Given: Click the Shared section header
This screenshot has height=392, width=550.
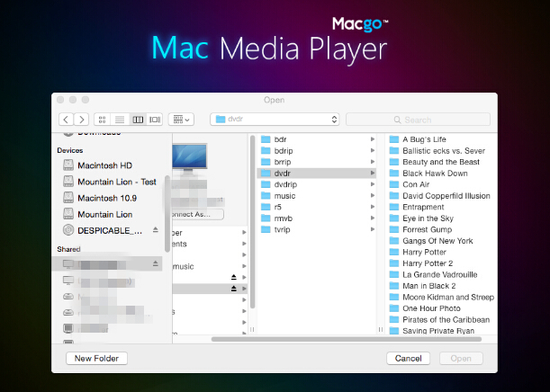Looking at the screenshot, I should tap(68, 249).
